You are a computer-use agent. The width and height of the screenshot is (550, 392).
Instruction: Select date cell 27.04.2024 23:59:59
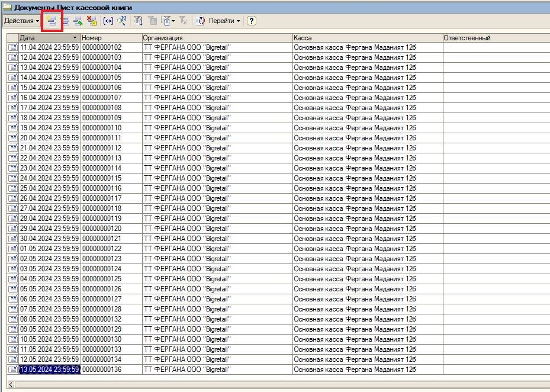coord(50,208)
